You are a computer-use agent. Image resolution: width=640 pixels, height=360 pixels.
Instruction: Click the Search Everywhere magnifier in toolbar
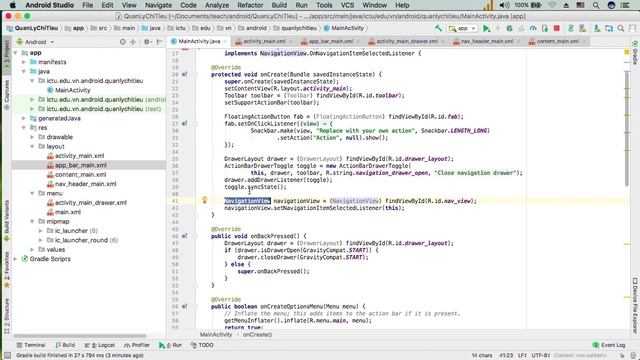621,28
